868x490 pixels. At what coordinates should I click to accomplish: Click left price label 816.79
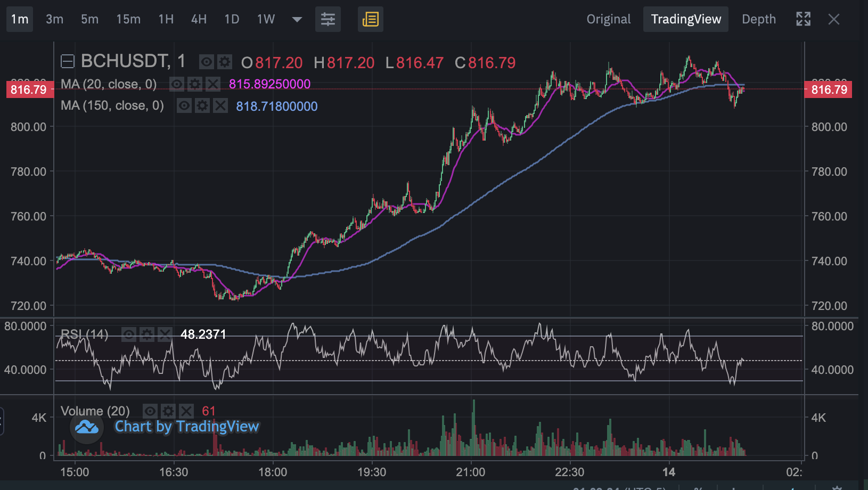pos(29,89)
